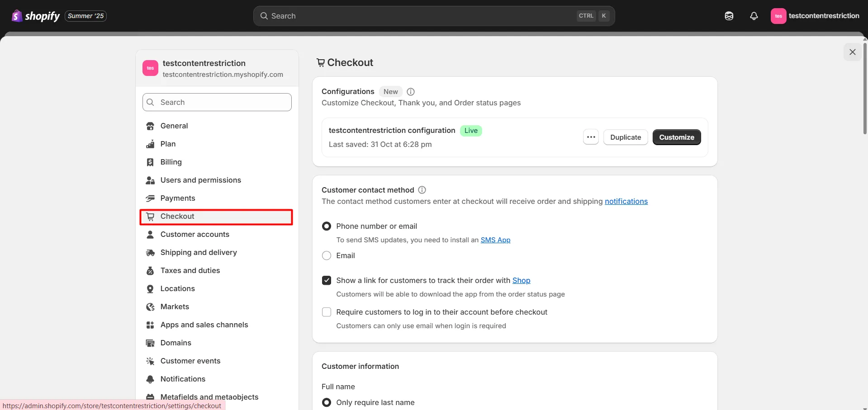Uncheck Show a link to track order with Shop

[x=327, y=280]
